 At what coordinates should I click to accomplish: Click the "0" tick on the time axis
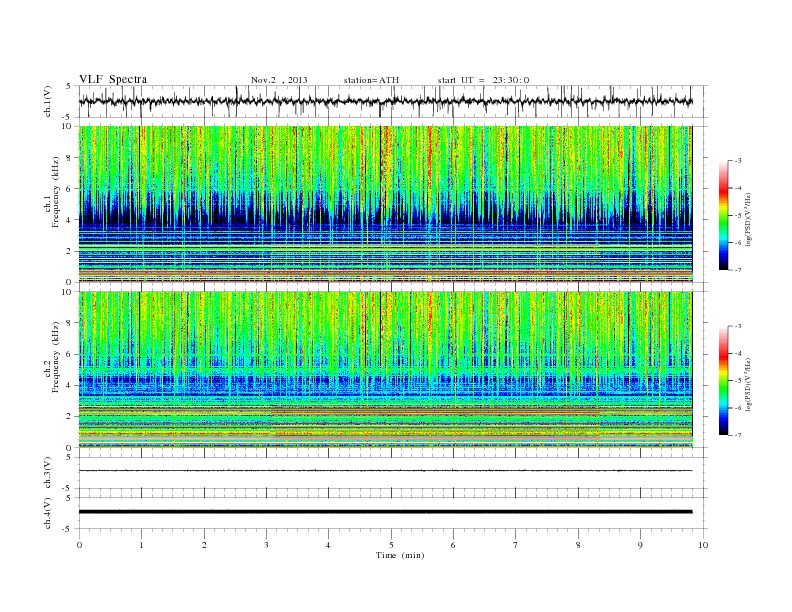pos(79,545)
